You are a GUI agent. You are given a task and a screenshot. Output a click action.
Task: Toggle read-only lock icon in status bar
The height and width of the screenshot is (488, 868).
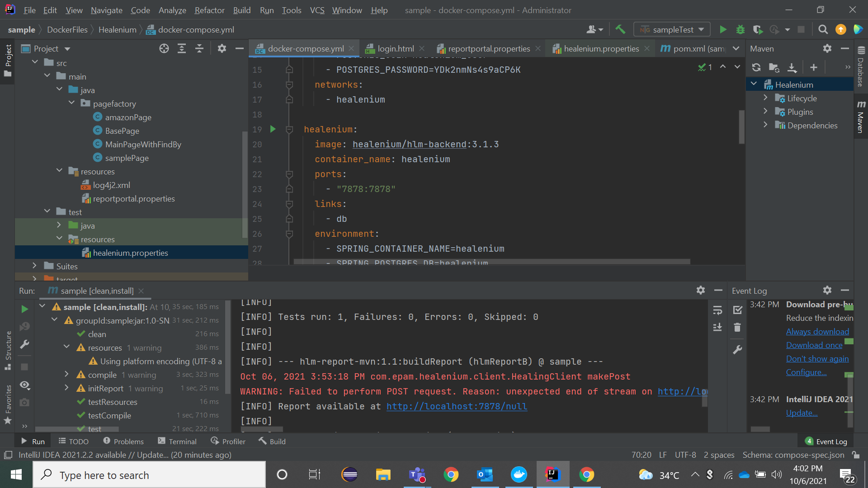855,455
